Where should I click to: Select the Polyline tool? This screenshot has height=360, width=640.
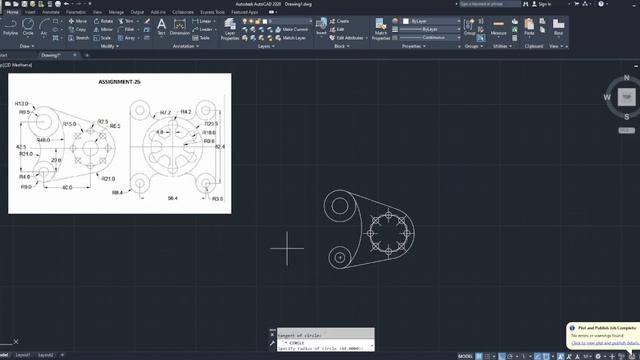10,27
